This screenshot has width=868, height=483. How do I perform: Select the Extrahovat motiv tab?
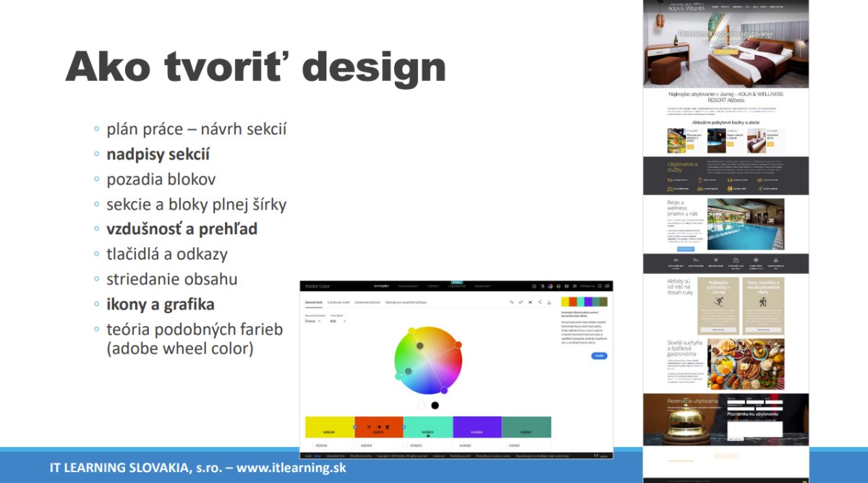point(339,302)
